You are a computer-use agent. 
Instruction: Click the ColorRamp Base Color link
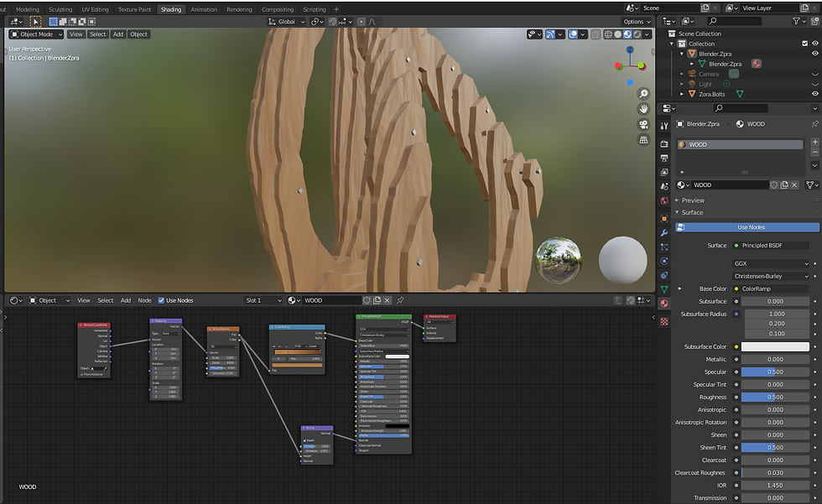(771, 288)
